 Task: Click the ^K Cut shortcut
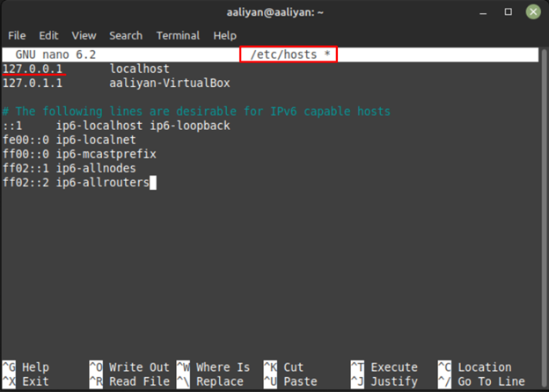click(x=283, y=367)
